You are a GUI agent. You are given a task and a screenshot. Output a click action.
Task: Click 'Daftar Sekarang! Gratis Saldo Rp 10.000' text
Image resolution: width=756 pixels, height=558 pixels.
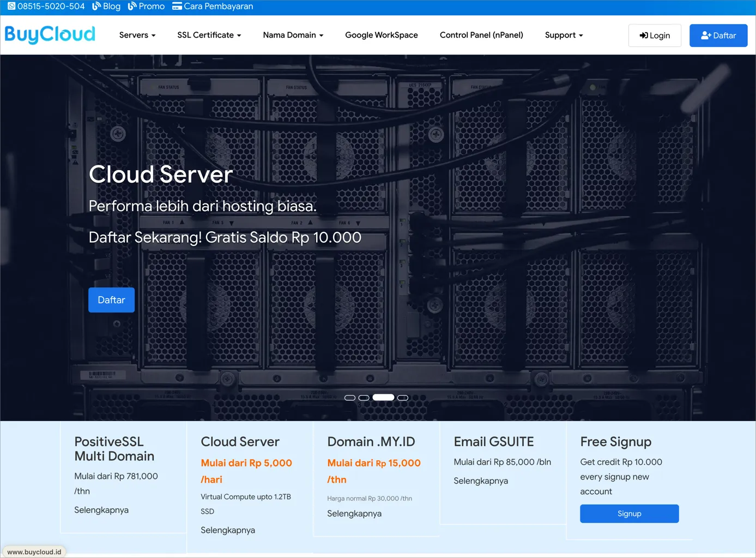(225, 238)
